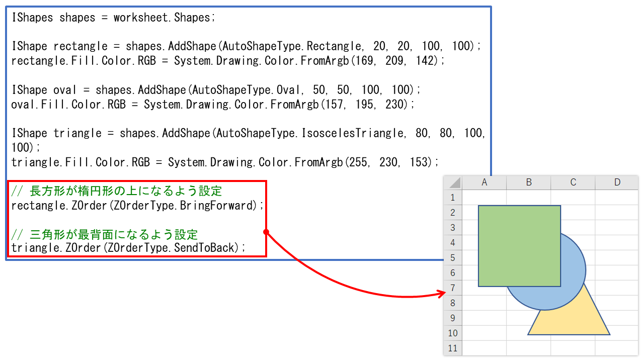
Task: Click the "IShape oval = shapes.AddShape" line
Action: tap(216, 90)
